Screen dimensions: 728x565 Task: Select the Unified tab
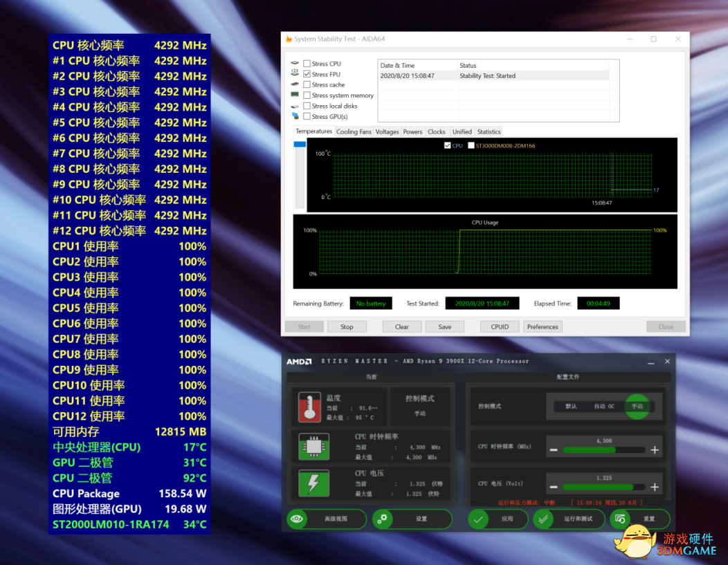(462, 131)
